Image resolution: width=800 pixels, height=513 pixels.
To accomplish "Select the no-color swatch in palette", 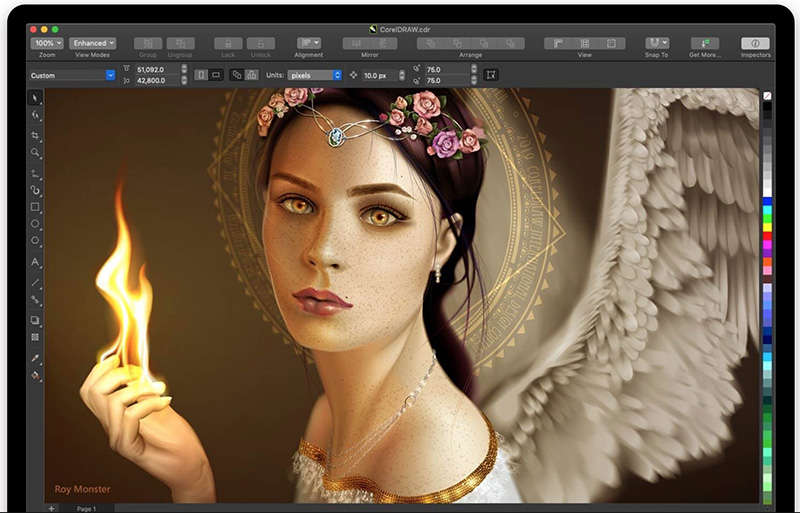I will click(767, 95).
